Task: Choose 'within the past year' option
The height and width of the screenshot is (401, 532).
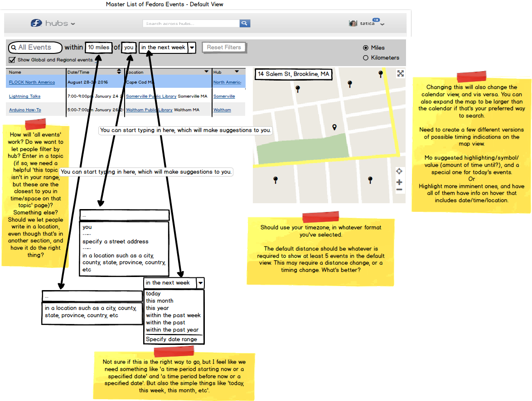Action: click(x=172, y=330)
